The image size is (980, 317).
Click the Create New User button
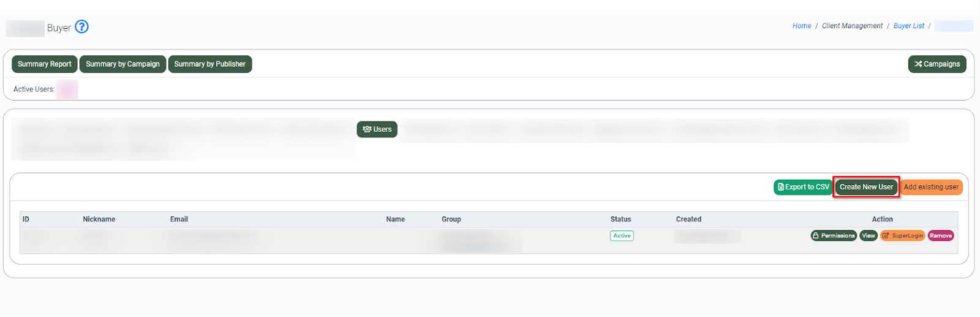pos(866,187)
